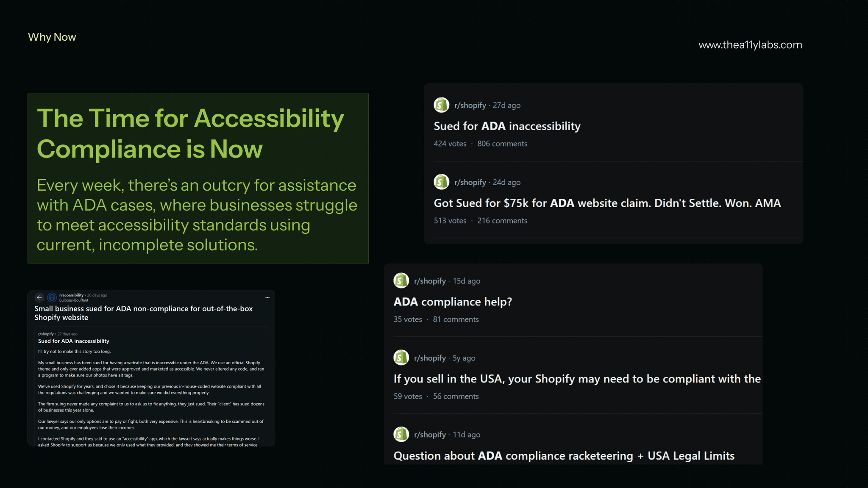Click the line 'I'll try not to make this story too long.'

point(74,352)
